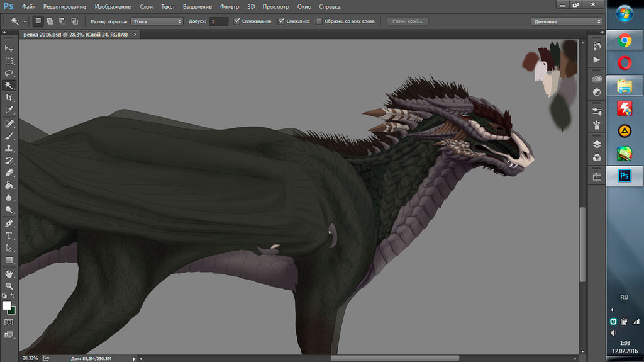Select the Magic Wand tool in toolbox
The width and height of the screenshot is (644, 362).
tap(9, 86)
